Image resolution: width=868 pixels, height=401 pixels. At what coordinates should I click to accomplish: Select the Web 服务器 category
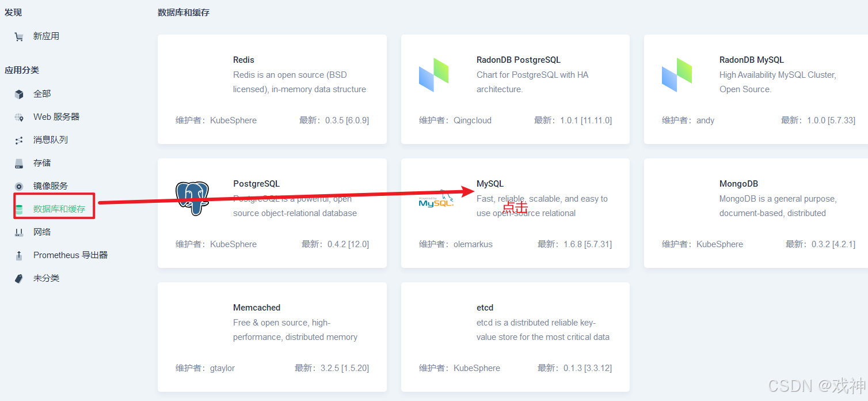pyautogui.click(x=56, y=117)
